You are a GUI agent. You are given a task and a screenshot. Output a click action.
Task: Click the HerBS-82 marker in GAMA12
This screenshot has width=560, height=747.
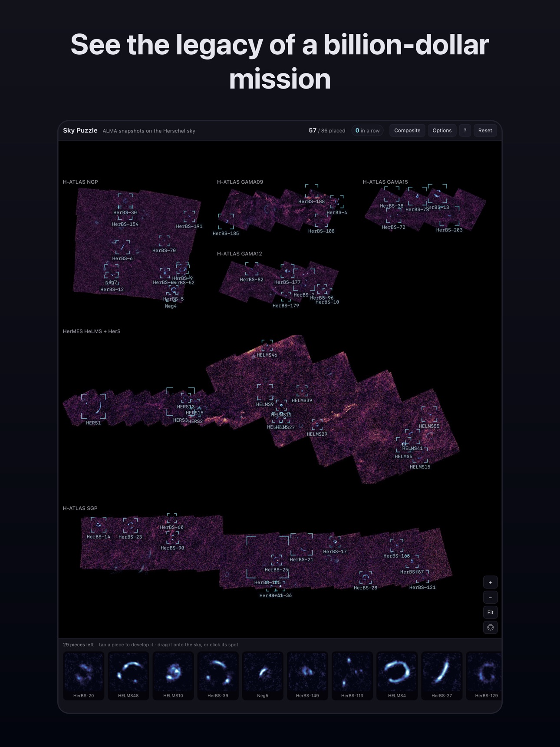click(252, 269)
